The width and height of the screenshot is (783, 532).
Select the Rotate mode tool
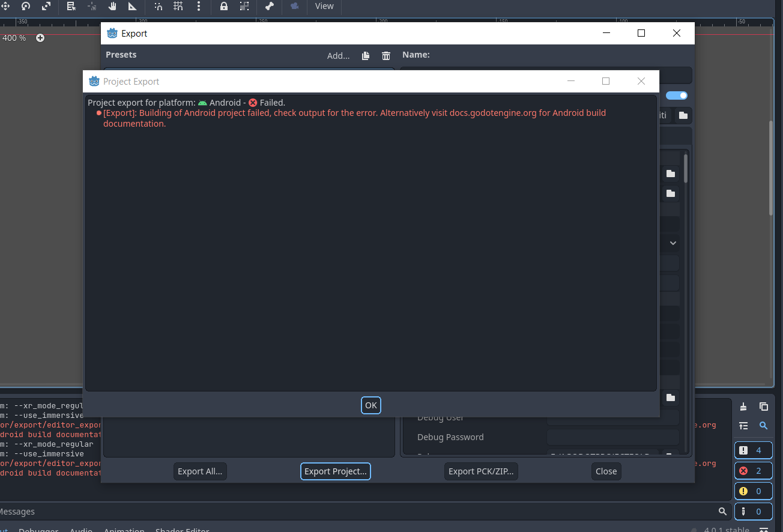click(x=25, y=6)
